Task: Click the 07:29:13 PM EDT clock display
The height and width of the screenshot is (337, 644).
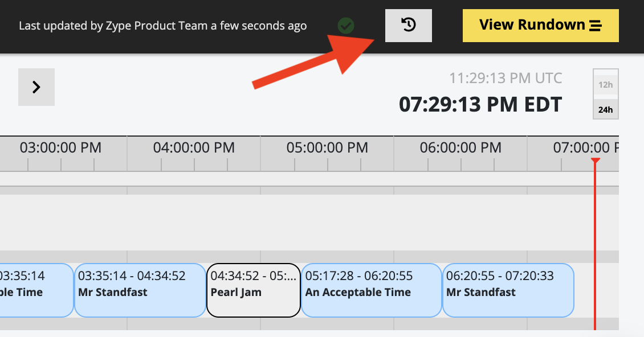Action: 480,104
